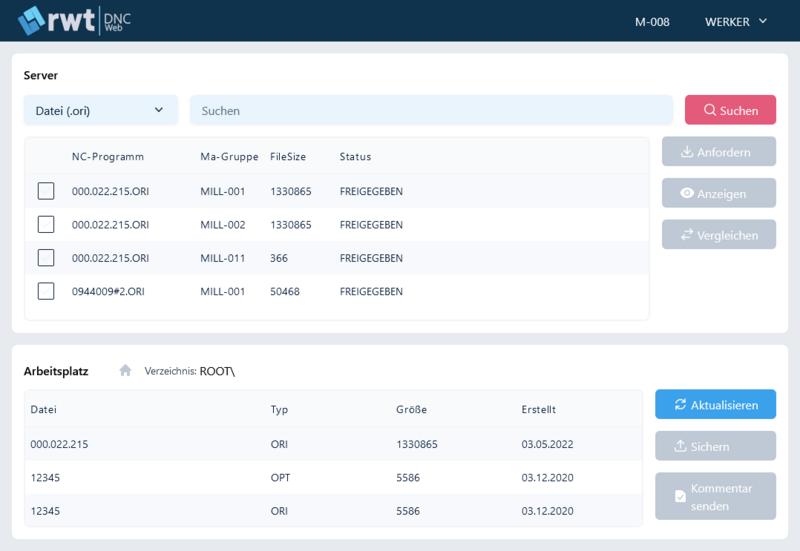Image resolution: width=800 pixels, height=551 pixels.
Task: Click the rwt DNC Web logo
Action: pyautogui.click(x=74, y=21)
